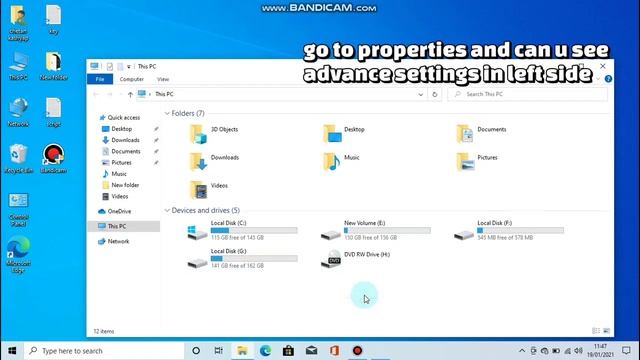Screen dimensions: 640x360
Task: Click the Cortana circle on the taskbar
Action: pos(196,351)
